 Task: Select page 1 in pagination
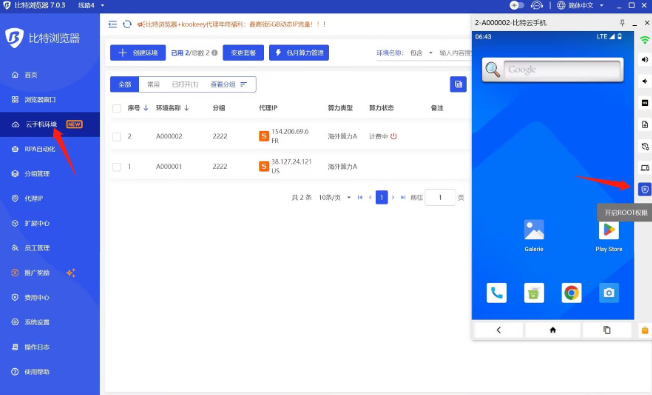coord(382,198)
